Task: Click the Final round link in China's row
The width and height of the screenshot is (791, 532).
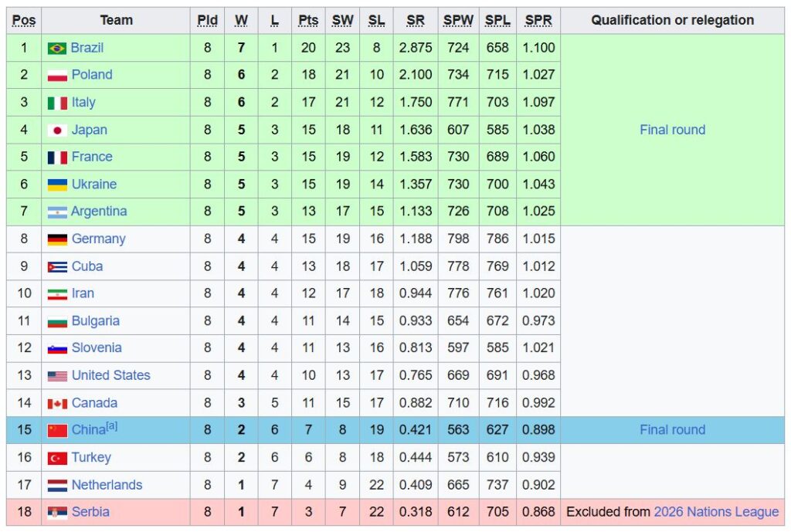Action: click(672, 430)
